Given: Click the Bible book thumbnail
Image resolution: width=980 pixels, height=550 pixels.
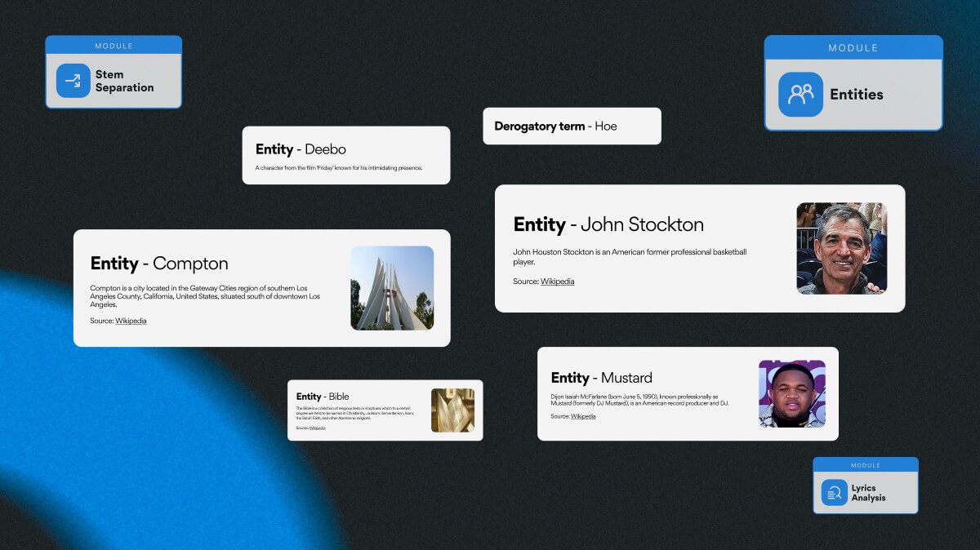Looking at the screenshot, I should coord(452,410).
